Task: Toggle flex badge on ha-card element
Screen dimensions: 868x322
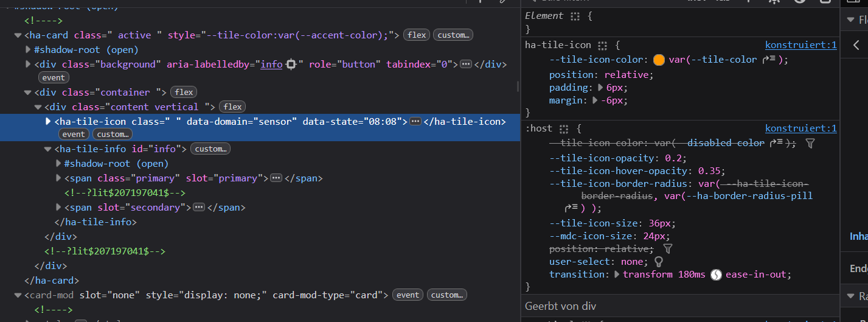Action: pos(417,35)
